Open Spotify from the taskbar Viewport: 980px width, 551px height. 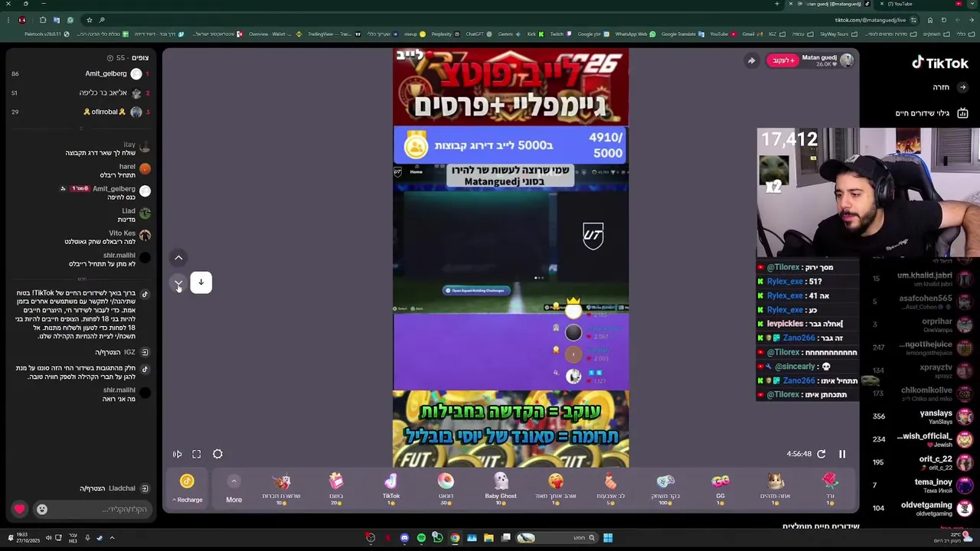click(x=421, y=538)
